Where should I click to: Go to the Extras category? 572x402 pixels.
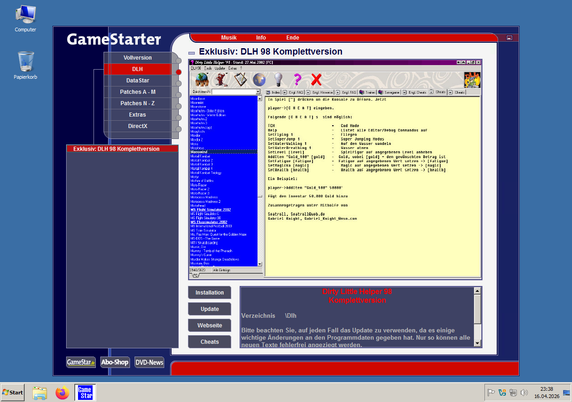pyautogui.click(x=138, y=115)
